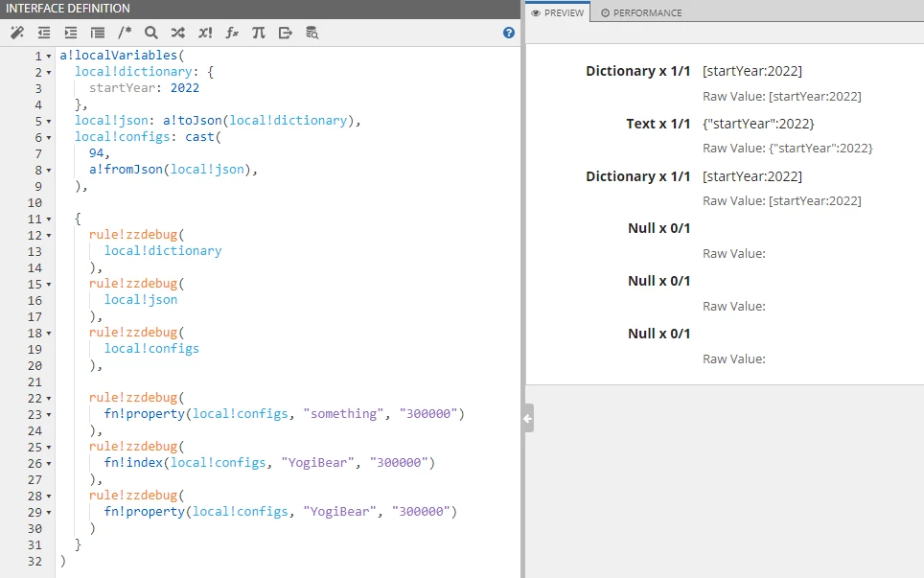The width and height of the screenshot is (924, 578).
Task: Switch to the PERFORMANCE tab
Action: coord(641,12)
